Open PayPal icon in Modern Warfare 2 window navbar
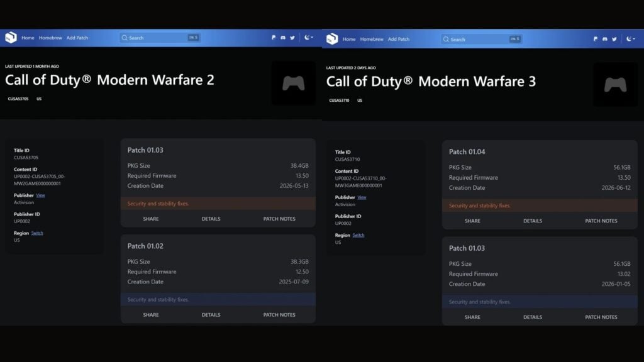Screen dimensions: 644x362 point(274,37)
